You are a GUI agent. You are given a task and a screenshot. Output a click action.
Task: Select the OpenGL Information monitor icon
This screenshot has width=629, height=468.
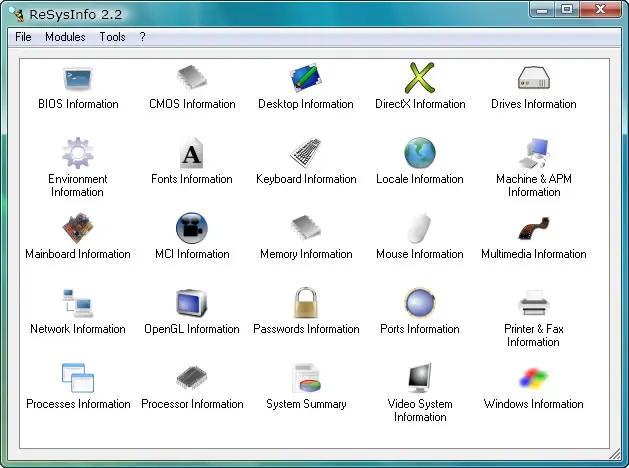[192, 303]
